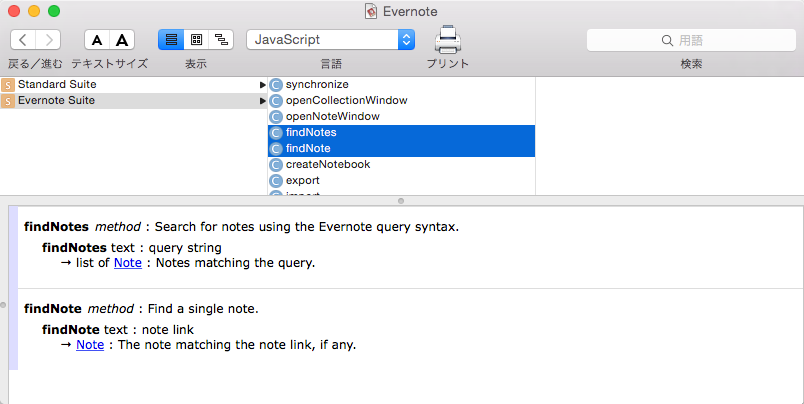Follow the Note link under findNote
This screenshot has height=404, width=804.
(90, 345)
